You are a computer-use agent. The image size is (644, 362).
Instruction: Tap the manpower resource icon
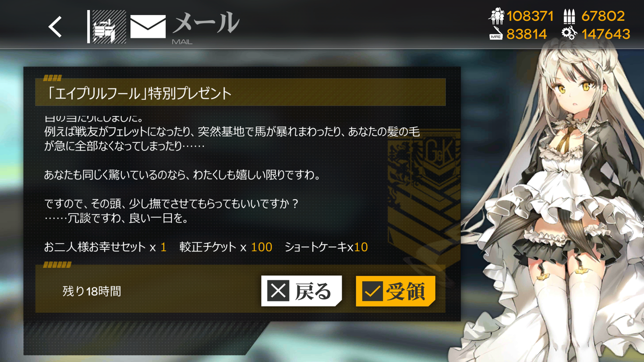496,17
